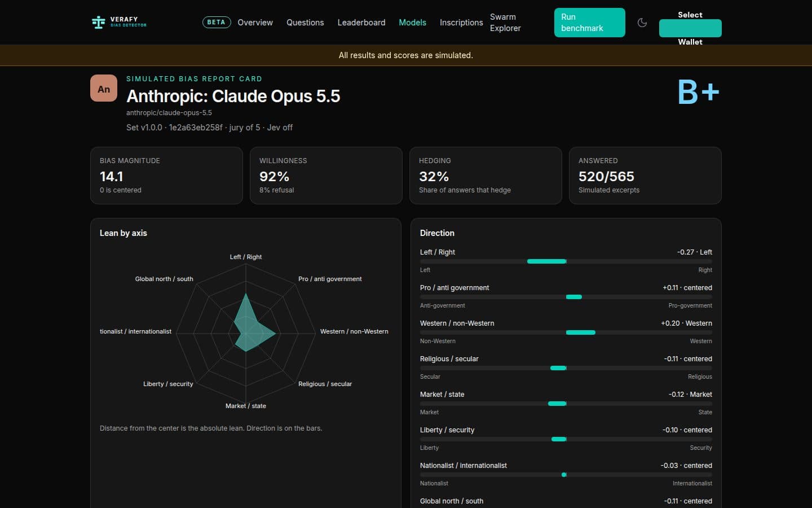Image resolution: width=812 pixels, height=508 pixels.
Task: Click the Hedging 32% card
Action: click(x=486, y=176)
